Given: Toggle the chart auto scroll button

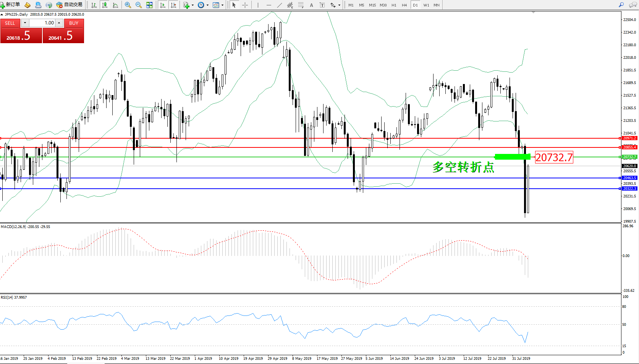Looking at the screenshot, I should (163, 5).
